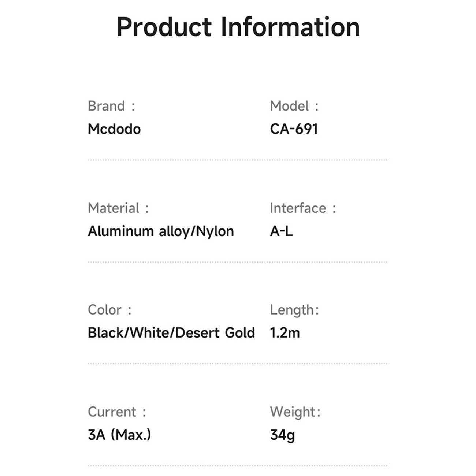Click the Product Information heading

238,27
